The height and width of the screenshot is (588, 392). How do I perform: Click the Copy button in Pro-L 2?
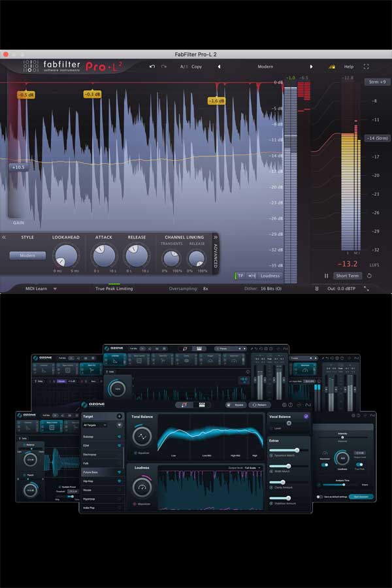(197, 67)
